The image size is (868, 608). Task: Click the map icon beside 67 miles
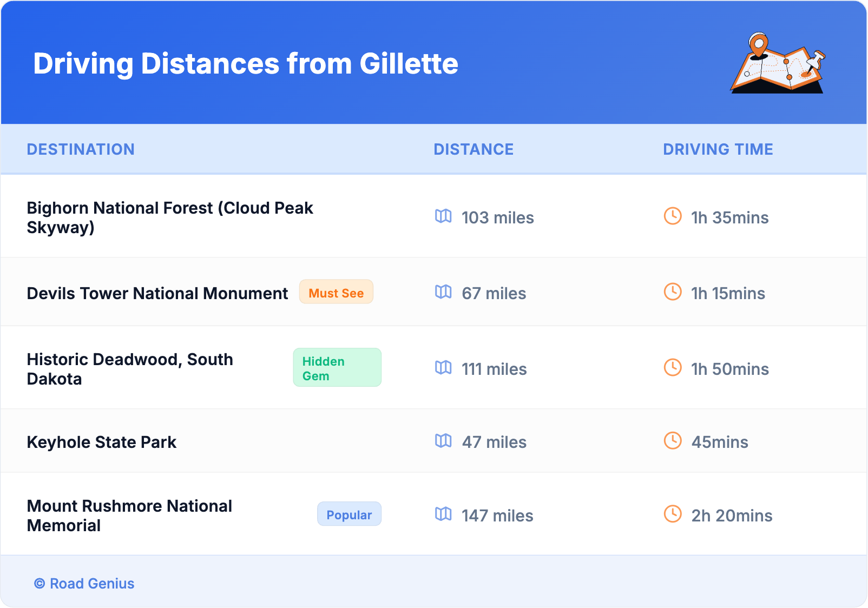(x=443, y=292)
